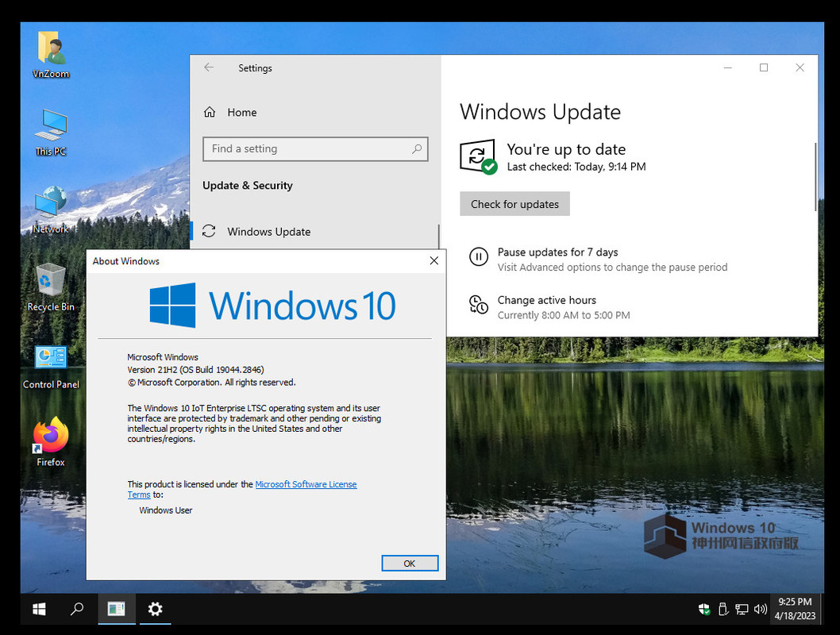
Task: Click the Home icon in Settings
Action: 210,112
